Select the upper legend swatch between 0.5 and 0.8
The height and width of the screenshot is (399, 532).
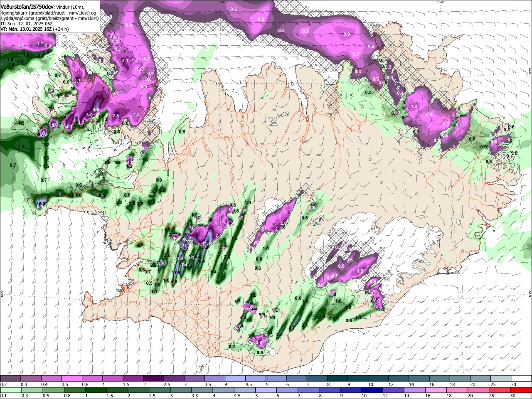[x=71, y=379]
